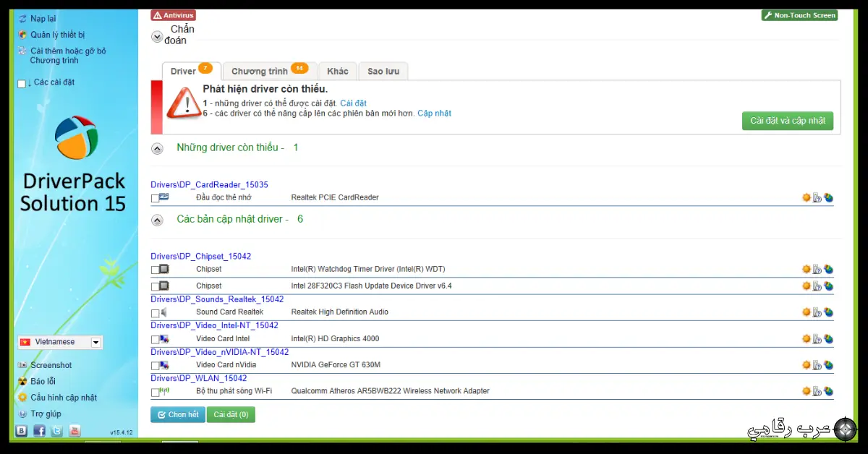Screen dimensions: 868x454
Task: Click the 'Cài đặt' link in warning
Action: pyautogui.click(x=354, y=103)
